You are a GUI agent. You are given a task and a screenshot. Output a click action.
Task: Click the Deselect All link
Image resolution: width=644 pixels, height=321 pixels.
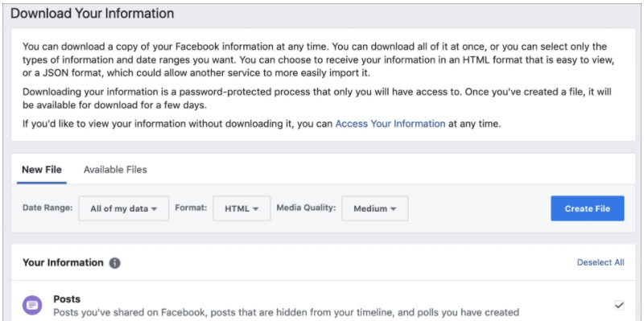(x=601, y=262)
